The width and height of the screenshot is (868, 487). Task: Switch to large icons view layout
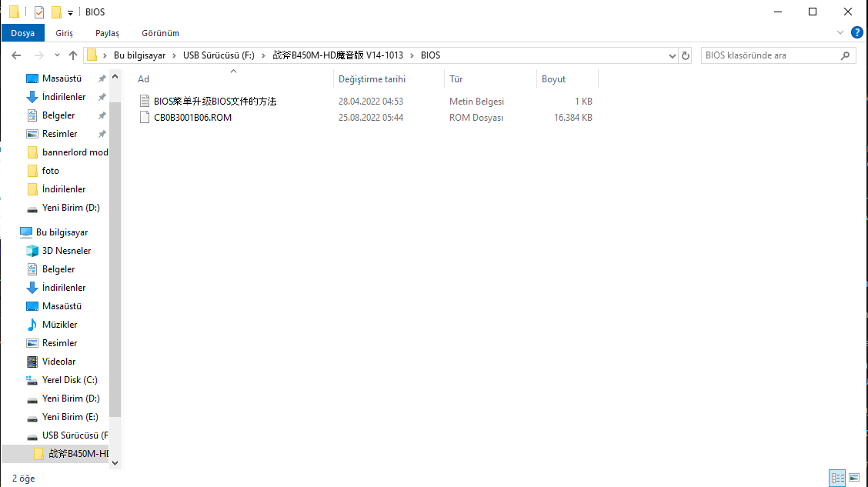point(854,478)
